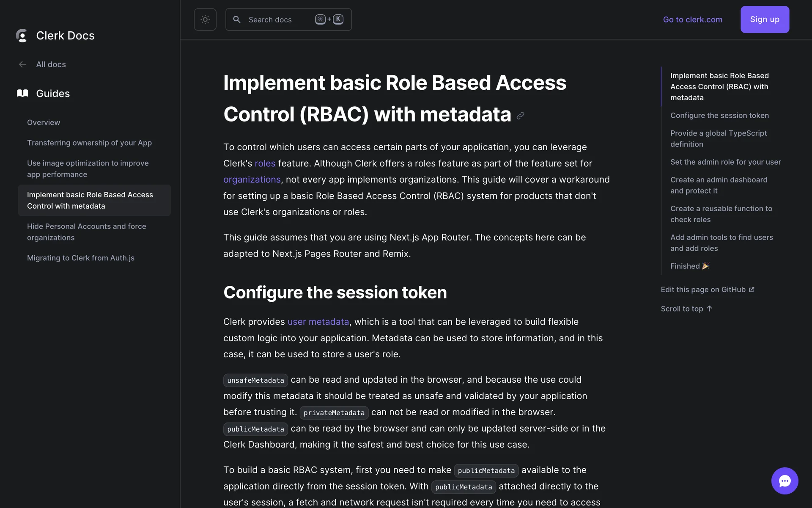Image resolution: width=812 pixels, height=508 pixels.
Task: Focus the Search docs field
Action: click(279, 19)
